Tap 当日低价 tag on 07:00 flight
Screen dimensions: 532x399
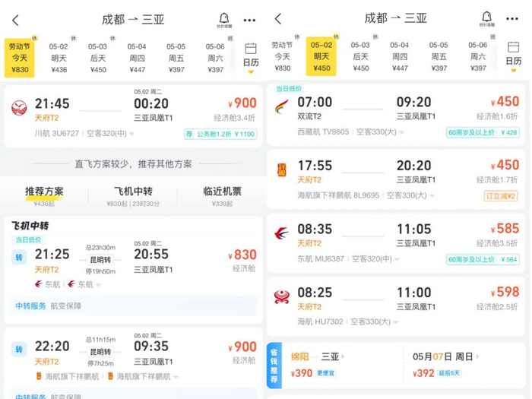tap(289, 89)
